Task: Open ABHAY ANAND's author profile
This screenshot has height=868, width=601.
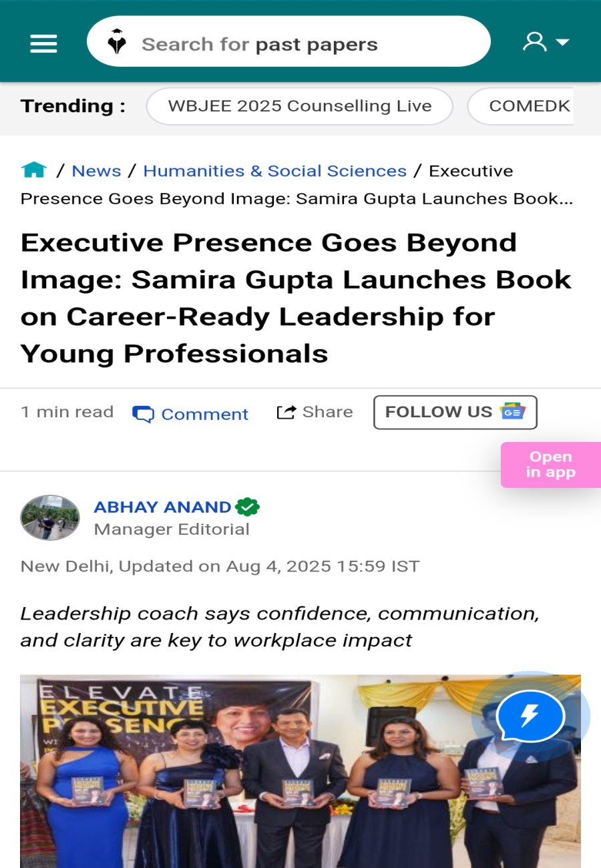Action: tap(163, 507)
